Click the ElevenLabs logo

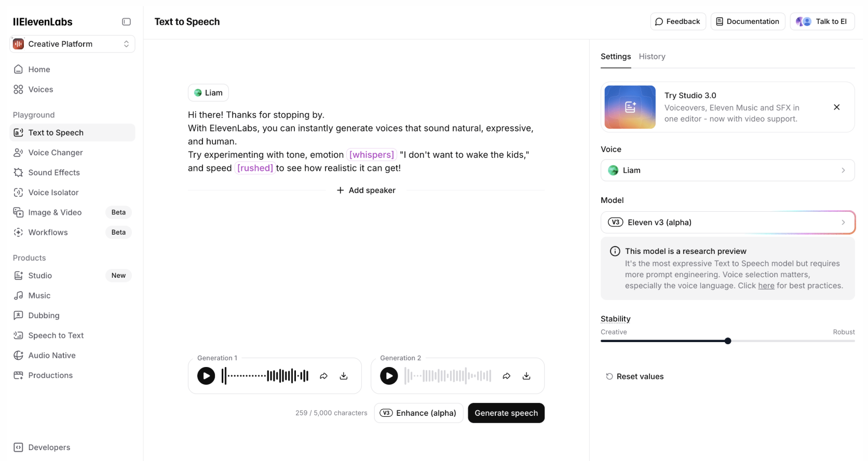pos(43,22)
